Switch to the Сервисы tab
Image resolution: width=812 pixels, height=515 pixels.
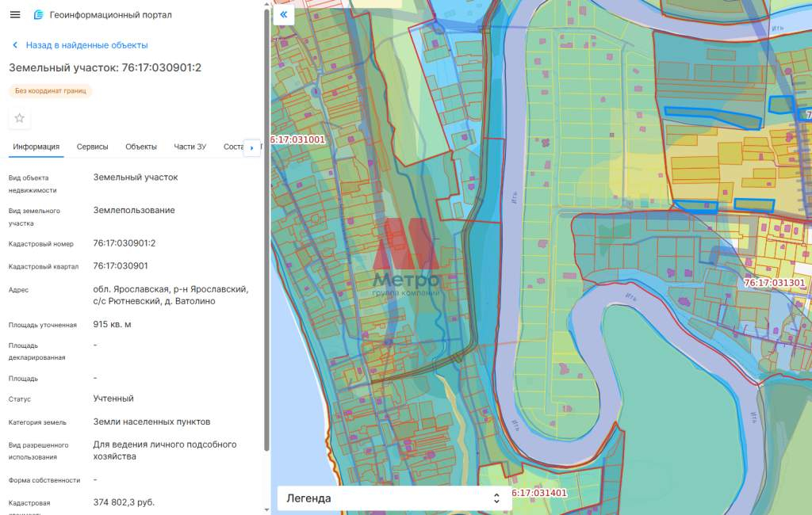93,147
